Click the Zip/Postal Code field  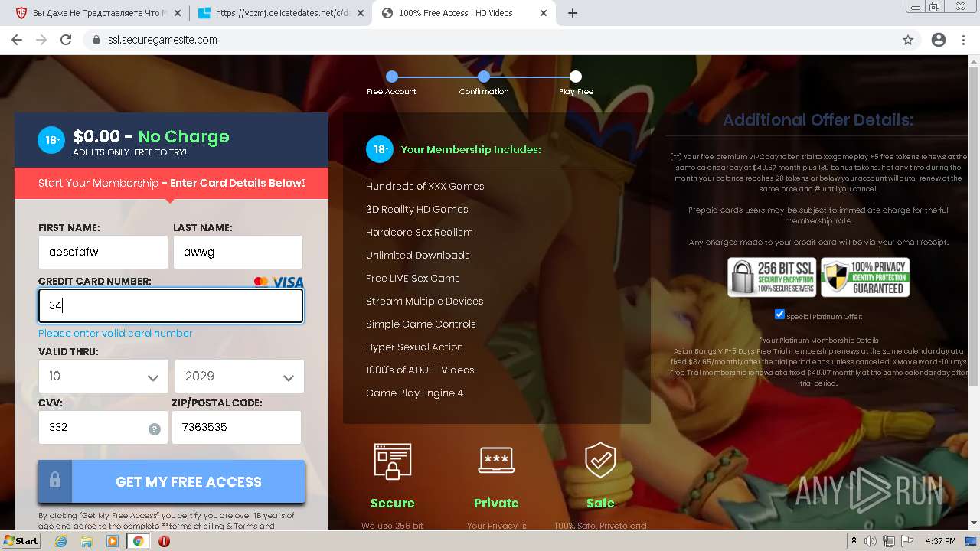[237, 427]
